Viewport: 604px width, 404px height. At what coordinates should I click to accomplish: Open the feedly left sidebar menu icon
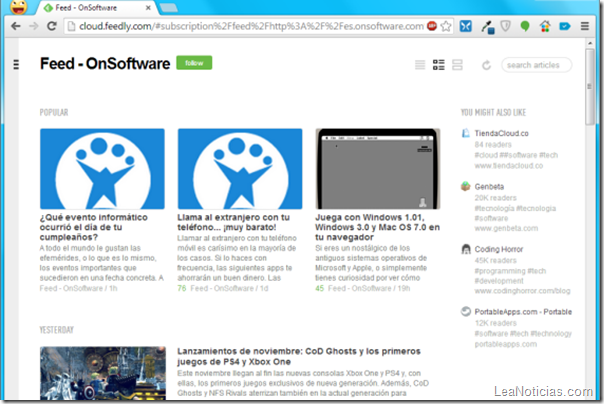[x=16, y=64]
